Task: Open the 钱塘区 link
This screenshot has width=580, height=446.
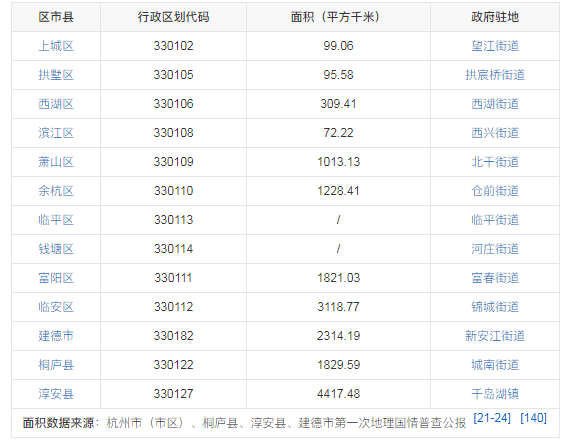Action: pyautogui.click(x=56, y=249)
